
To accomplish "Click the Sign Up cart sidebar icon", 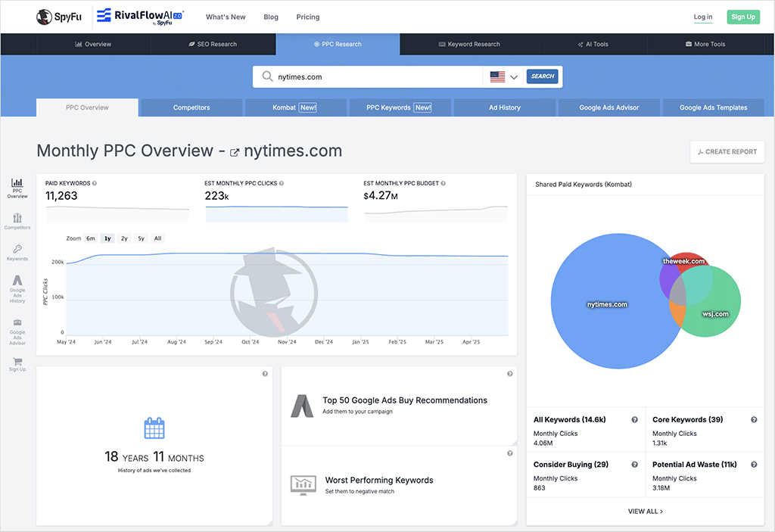I will 17,365.
